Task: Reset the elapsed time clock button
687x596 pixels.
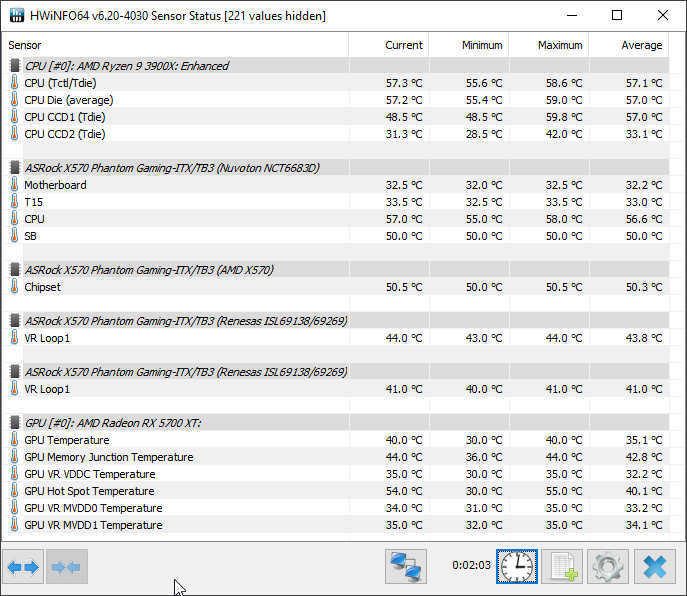Action: point(517,567)
